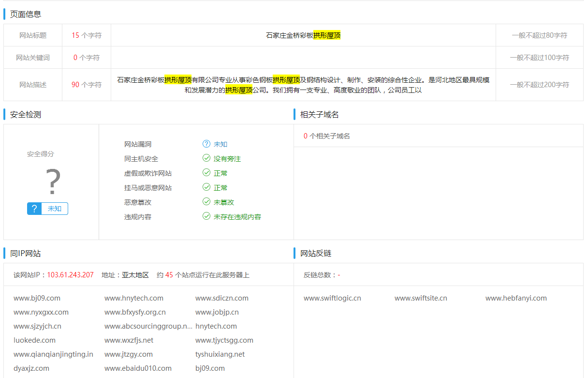
Task: Click the large gray security score question mark
Action: click(53, 182)
